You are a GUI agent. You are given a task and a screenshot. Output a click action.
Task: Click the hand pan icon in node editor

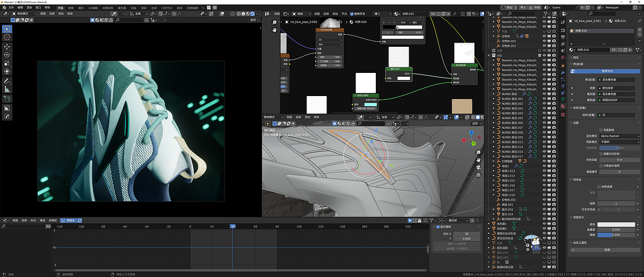tap(275, 31)
